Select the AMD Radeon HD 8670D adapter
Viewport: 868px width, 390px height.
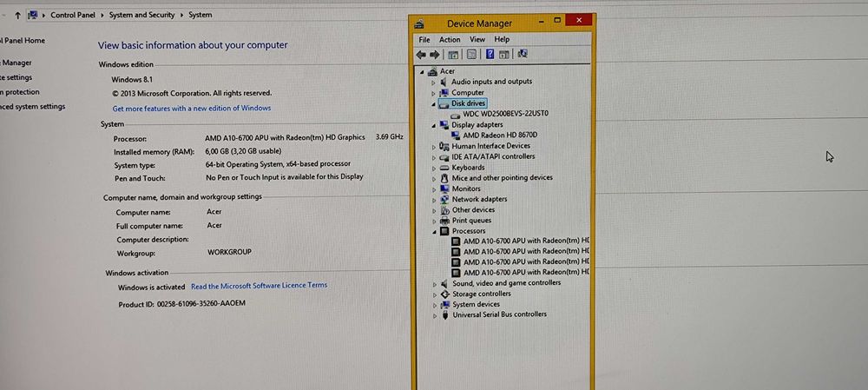click(x=500, y=135)
